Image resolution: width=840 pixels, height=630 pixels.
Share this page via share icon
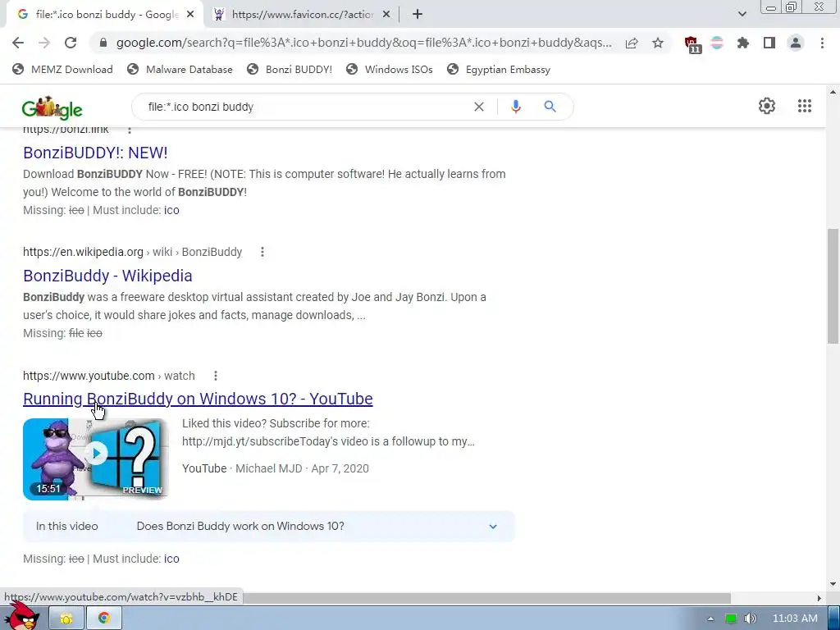[632, 43]
